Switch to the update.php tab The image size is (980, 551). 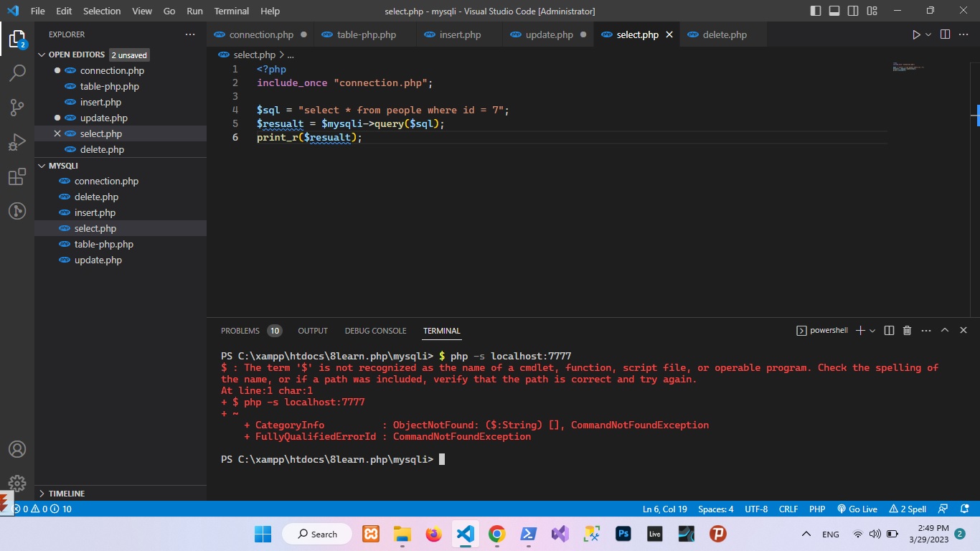(549, 34)
